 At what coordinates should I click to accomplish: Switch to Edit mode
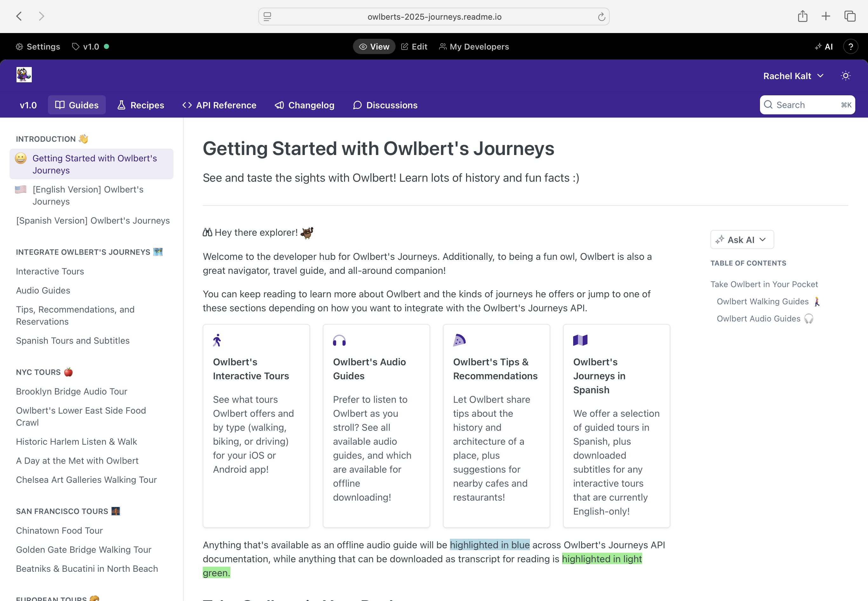[414, 47]
